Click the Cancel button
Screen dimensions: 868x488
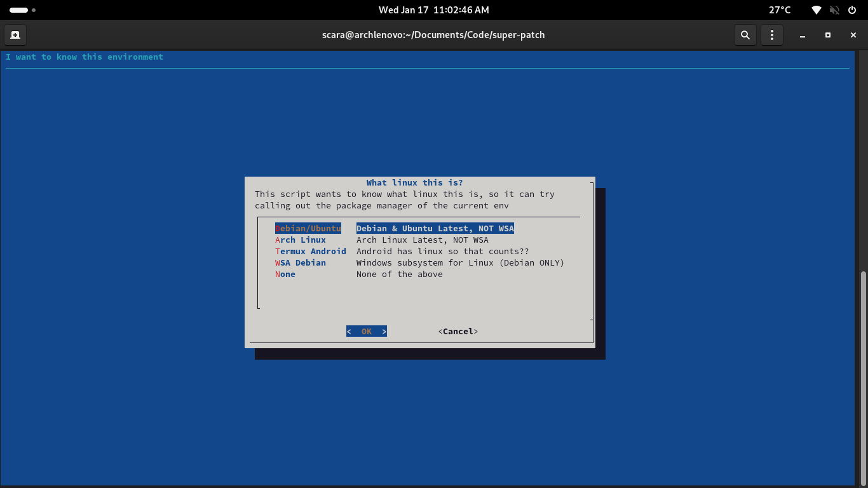tap(458, 331)
